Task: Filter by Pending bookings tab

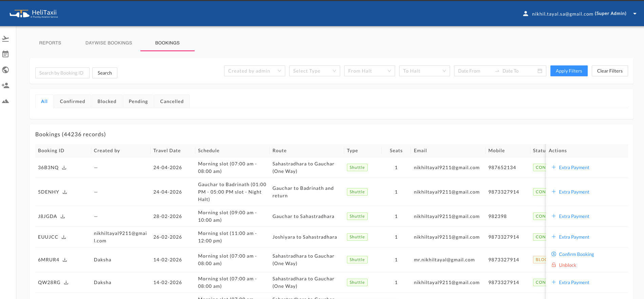Action: pos(138,101)
